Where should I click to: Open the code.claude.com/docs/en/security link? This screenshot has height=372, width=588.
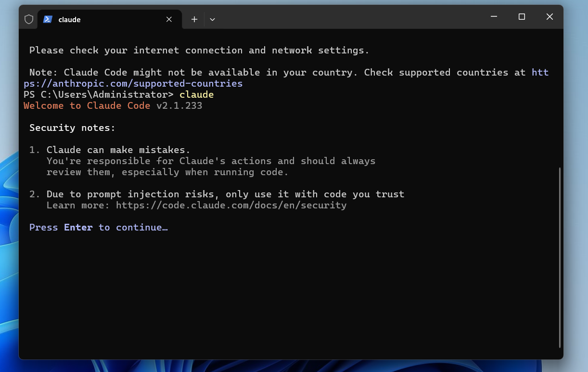[231, 205]
